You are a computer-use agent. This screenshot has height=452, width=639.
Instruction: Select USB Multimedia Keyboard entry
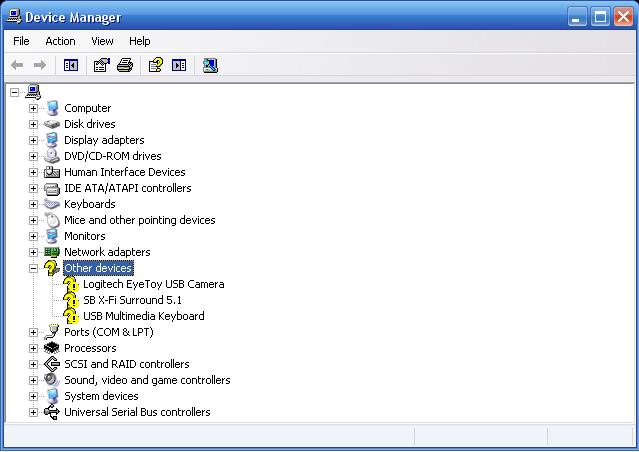143,316
